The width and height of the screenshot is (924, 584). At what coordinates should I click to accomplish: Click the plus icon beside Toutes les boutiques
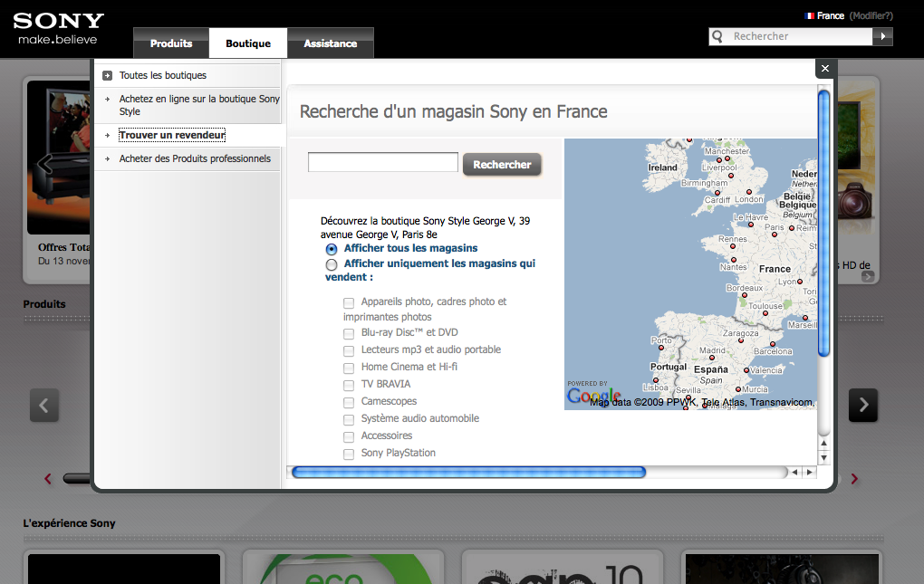tap(107, 75)
